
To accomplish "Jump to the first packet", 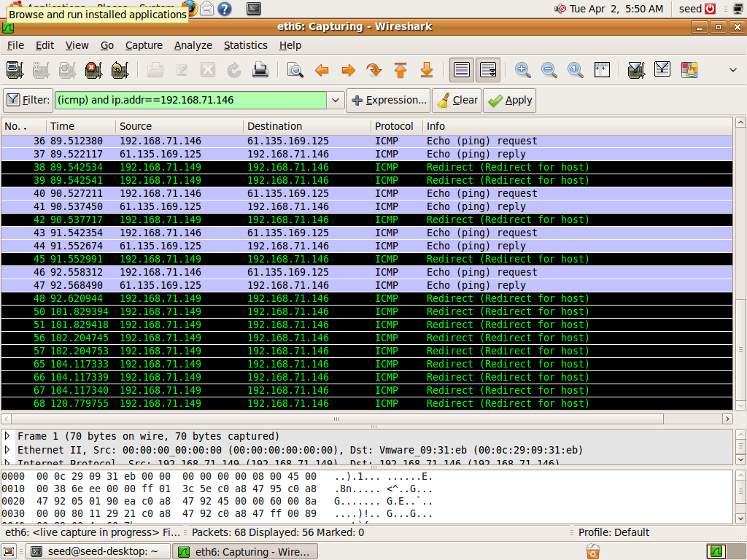I will 400,70.
